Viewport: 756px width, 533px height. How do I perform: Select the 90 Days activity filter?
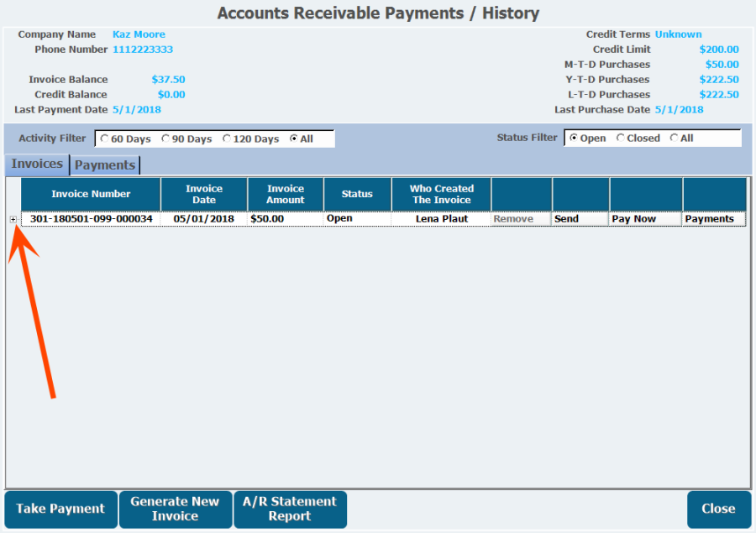pos(165,138)
